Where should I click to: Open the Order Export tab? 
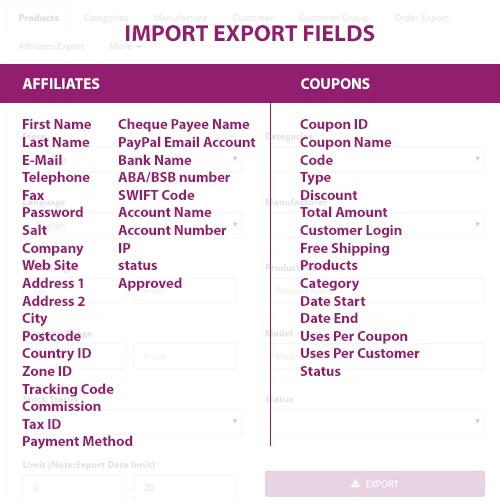click(421, 18)
